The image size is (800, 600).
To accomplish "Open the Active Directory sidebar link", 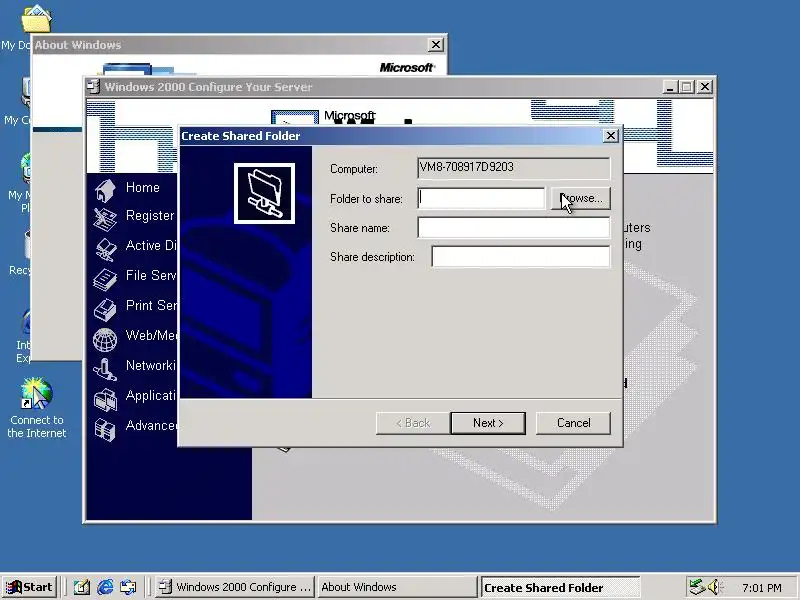I will click(151, 245).
